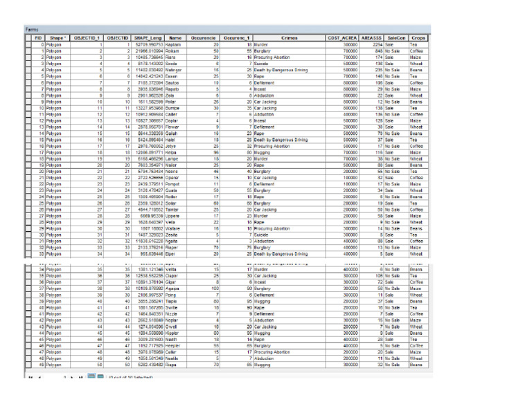Click the name cell Kaptain

coord(175,45)
